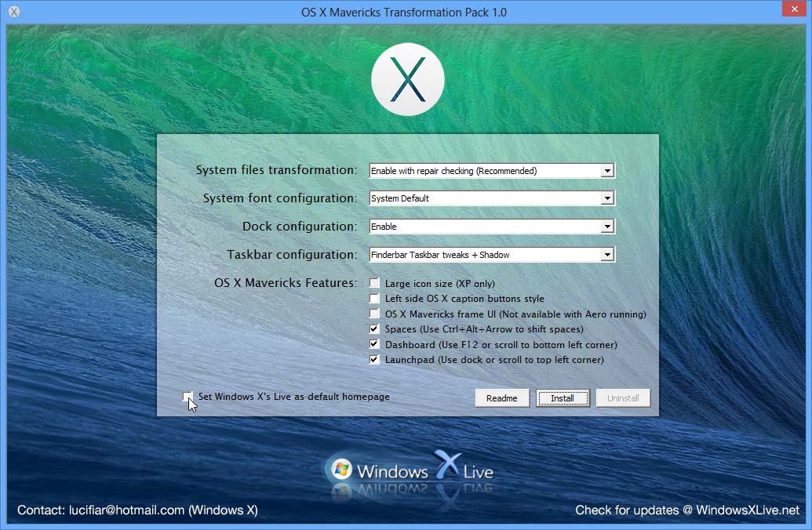Enable Large icon size (XP only)
The width and height of the screenshot is (812, 530).
coord(374,283)
